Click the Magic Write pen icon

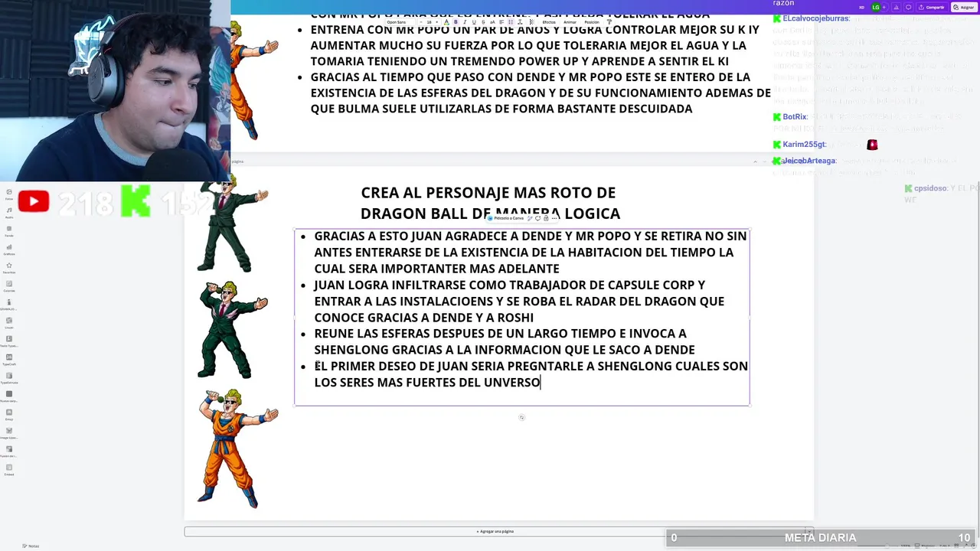click(x=530, y=218)
